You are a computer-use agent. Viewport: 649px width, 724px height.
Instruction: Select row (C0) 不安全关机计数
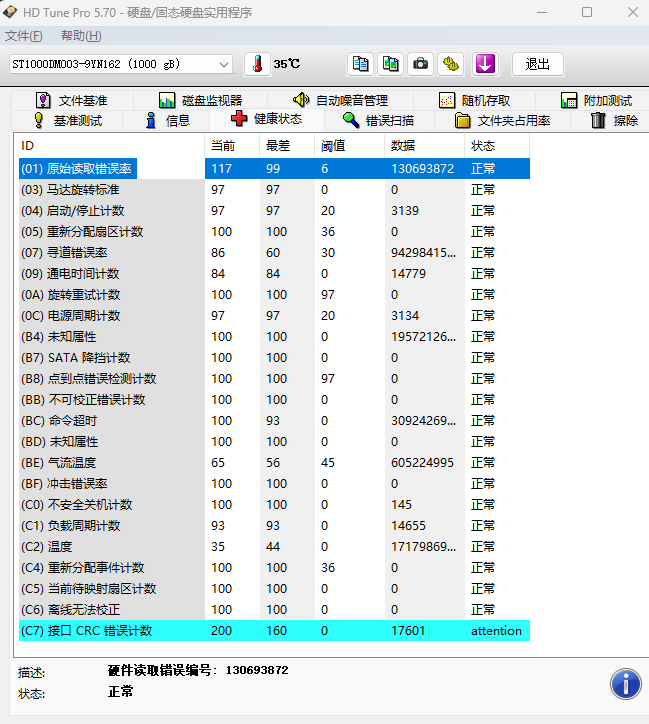tap(274, 505)
